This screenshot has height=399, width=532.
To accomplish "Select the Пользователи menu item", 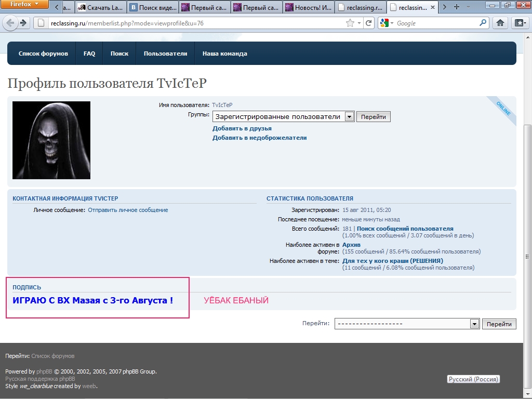I will tap(165, 54).
